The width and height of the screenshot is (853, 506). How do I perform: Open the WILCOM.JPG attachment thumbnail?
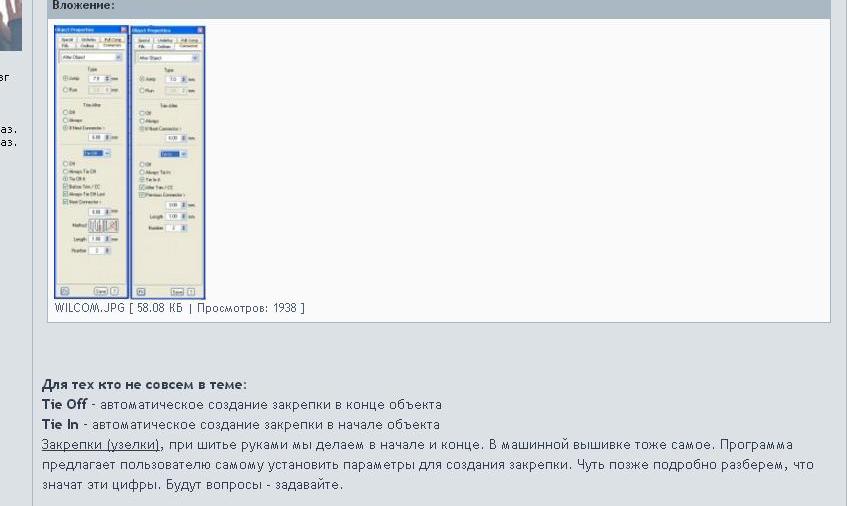pos(129,162)
